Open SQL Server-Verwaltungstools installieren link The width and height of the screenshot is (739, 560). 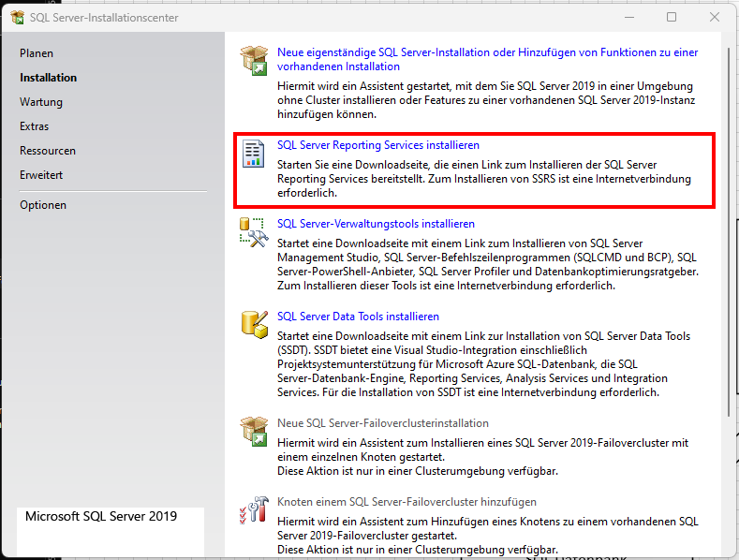[x=376, y=224]
